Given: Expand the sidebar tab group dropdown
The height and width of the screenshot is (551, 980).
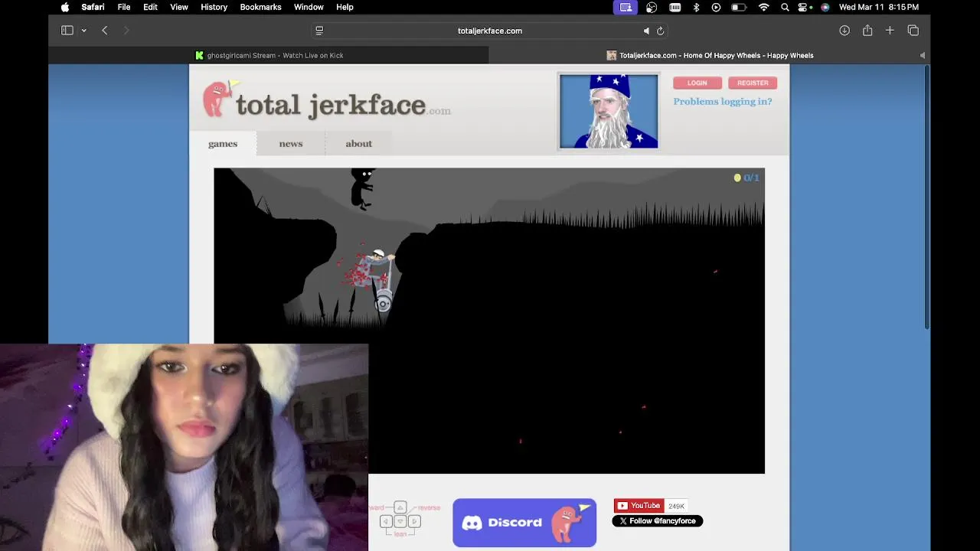Looking at the screenshot, I should pyautogui.click(x=83, y=31).
